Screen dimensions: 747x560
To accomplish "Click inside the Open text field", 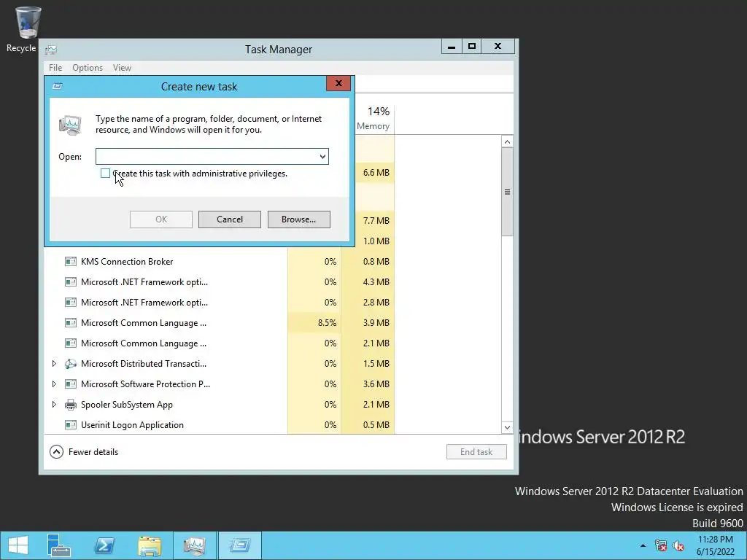I will (206, 157).
